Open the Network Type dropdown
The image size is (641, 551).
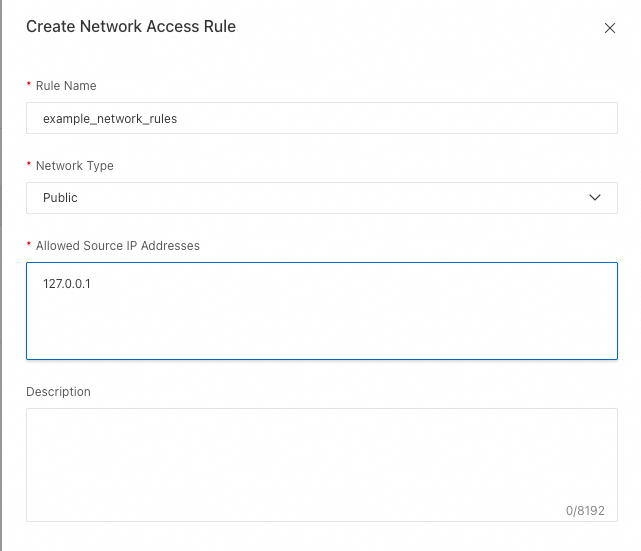pos(321,198)
